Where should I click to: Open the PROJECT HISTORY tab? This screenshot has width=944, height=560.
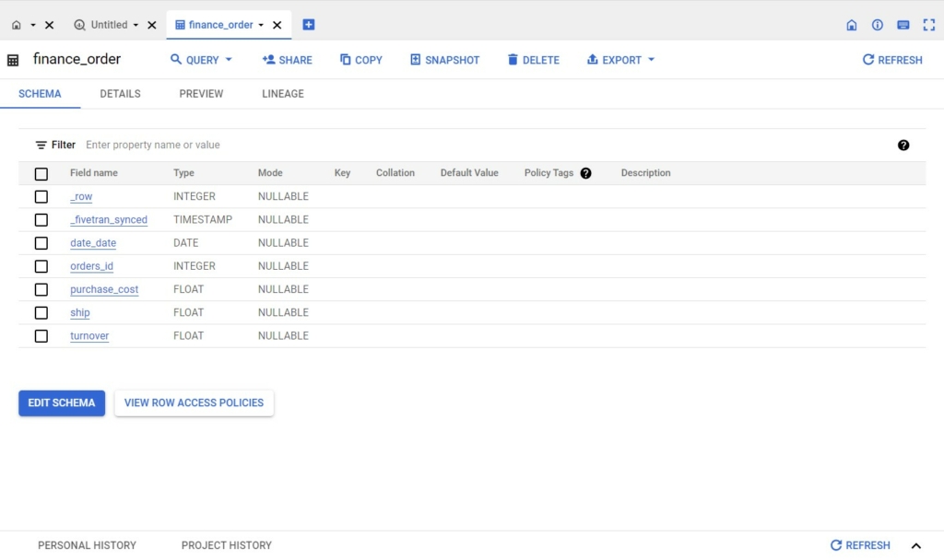tap(227, 545)
